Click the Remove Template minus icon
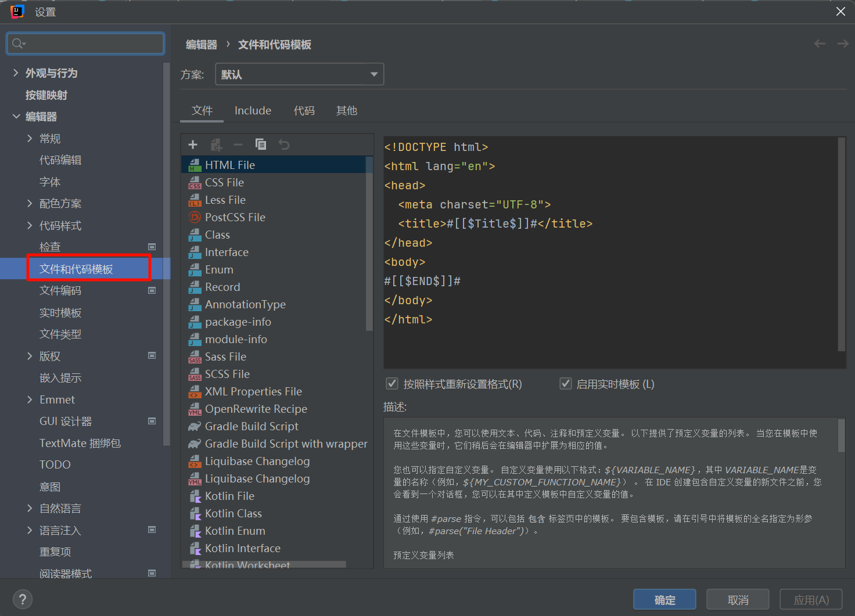855x616 pixels. click(238, 145)
